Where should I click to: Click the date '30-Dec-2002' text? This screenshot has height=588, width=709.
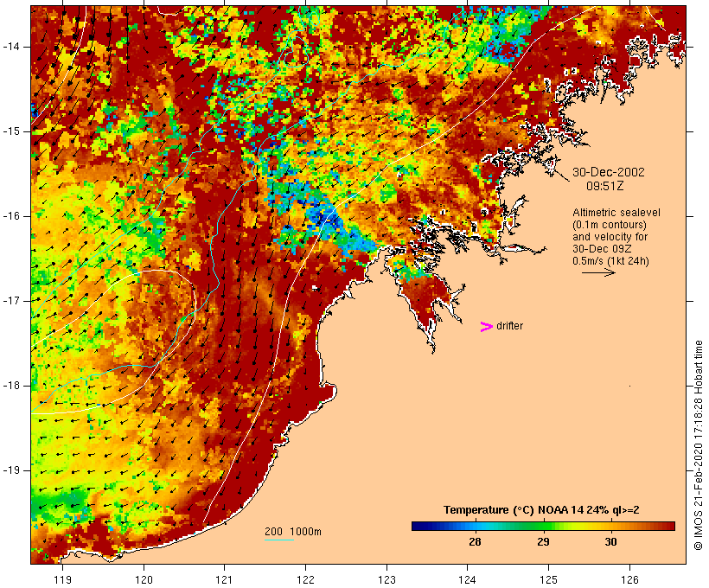click(608, 172)
